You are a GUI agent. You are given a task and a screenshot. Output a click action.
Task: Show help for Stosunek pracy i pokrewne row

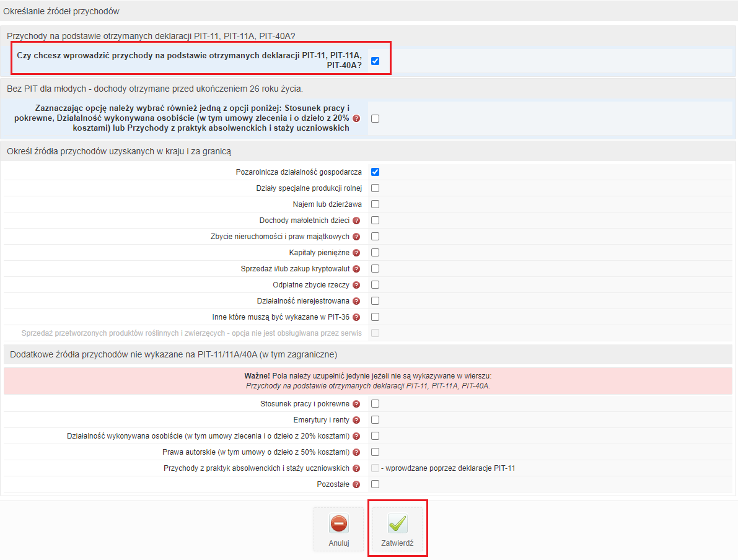click(x=356, y=404)
